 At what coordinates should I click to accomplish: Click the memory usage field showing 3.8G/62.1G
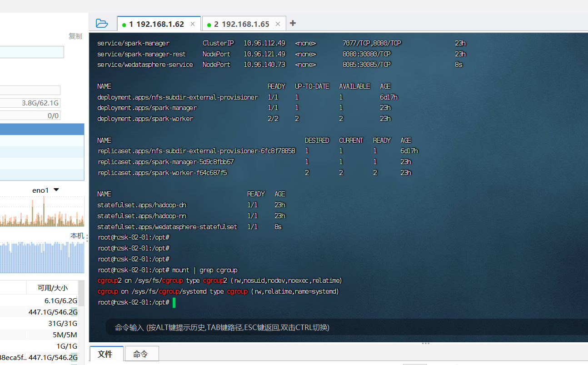[30, 103]
